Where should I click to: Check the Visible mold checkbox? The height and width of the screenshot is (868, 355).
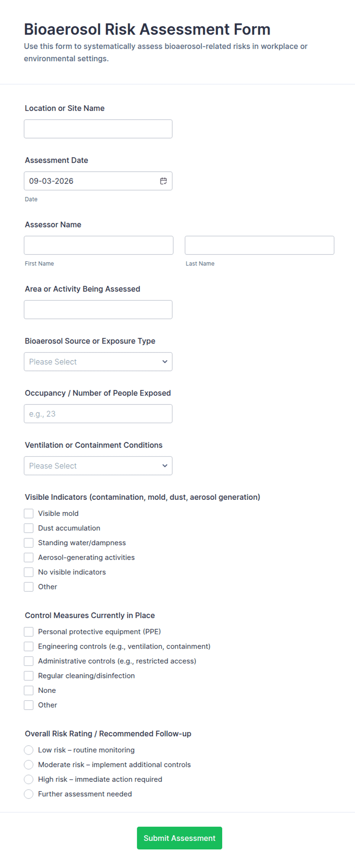click(x=29, y=514)
